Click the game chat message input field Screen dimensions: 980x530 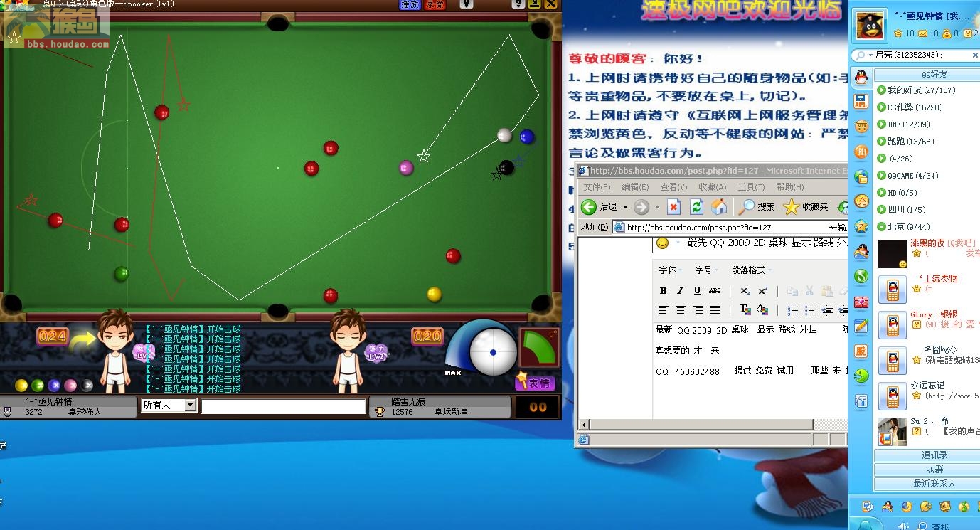click(x=283, y=406)
